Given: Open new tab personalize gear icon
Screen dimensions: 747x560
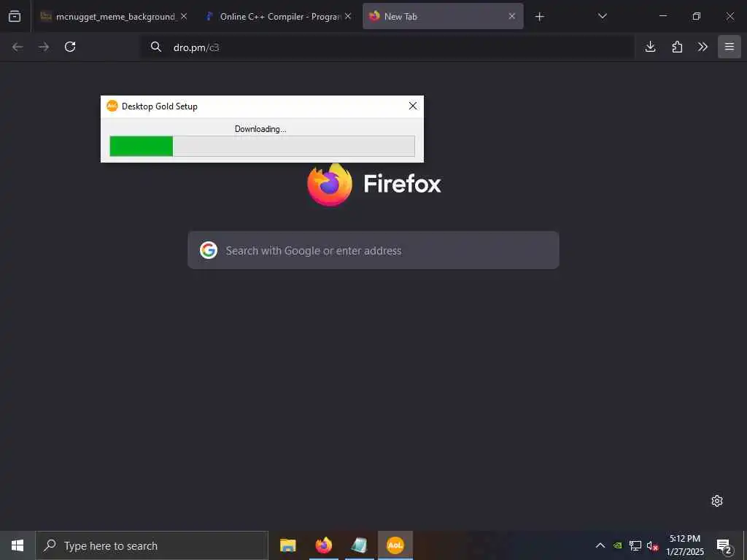Looking at the screenshot, I should [x=716, y=500].
